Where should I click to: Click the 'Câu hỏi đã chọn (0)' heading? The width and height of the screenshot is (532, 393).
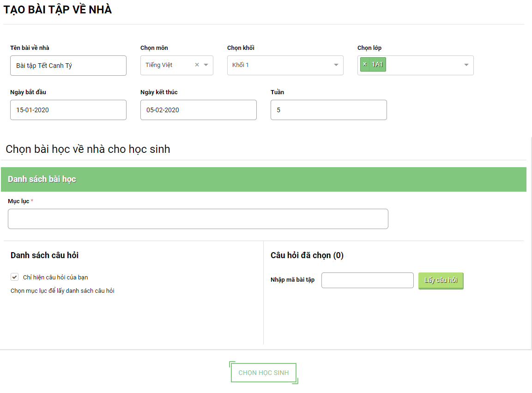(307, 255)
